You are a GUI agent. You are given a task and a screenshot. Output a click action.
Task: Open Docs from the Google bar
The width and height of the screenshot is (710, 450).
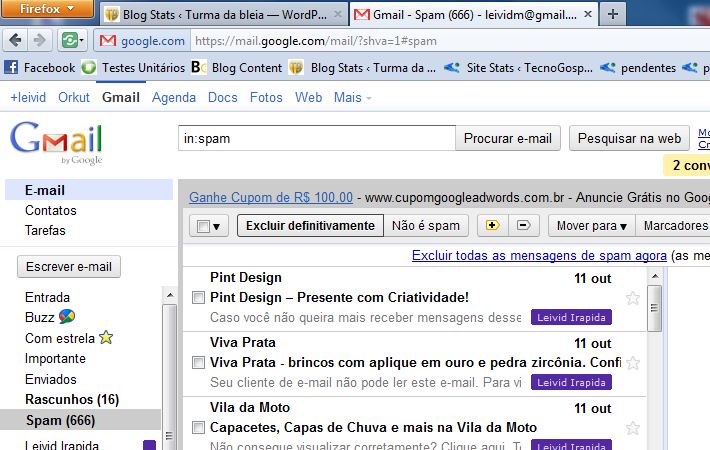222,97
